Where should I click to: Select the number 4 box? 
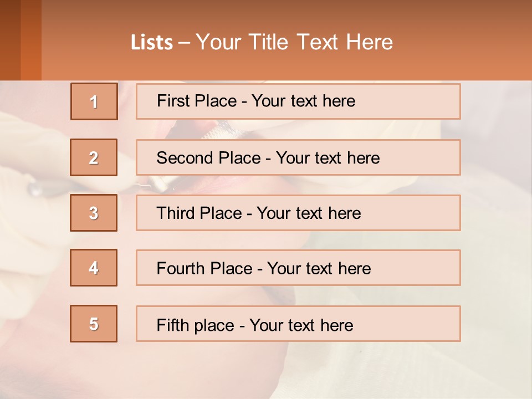(x=94, y=268)
